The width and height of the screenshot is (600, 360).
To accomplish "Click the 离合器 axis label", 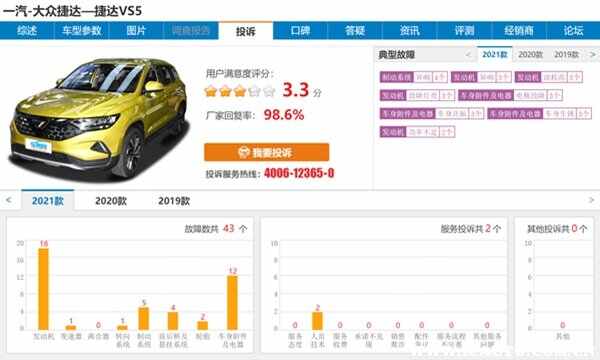I will tap(98, 337).
